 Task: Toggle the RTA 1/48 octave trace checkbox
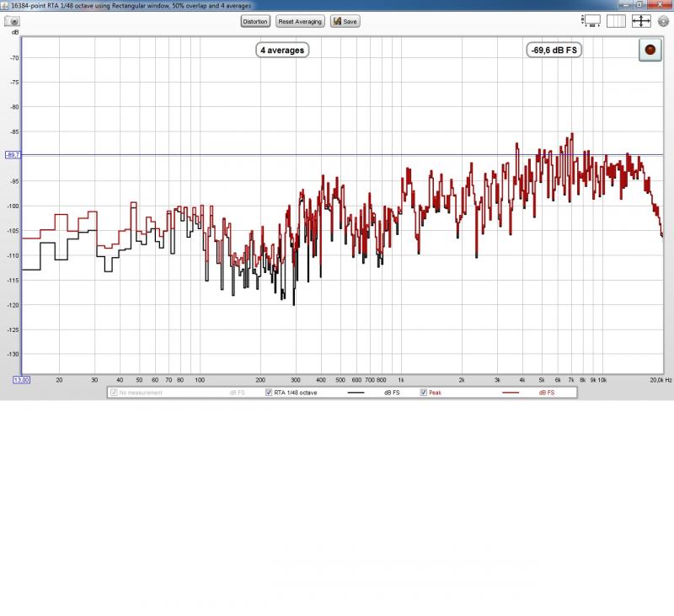[269, 393]
